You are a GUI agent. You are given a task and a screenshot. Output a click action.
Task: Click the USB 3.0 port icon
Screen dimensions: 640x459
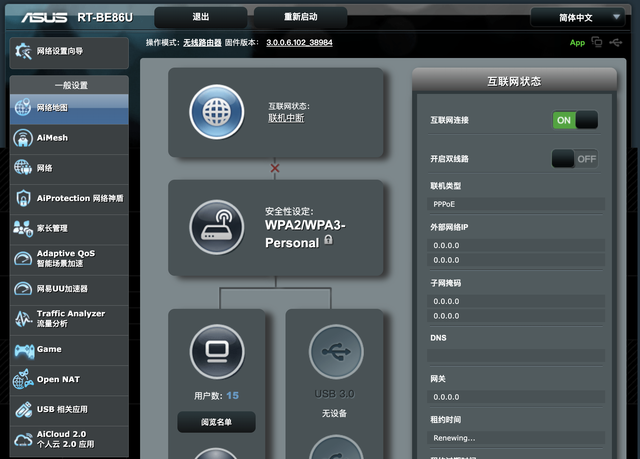click(x=336, y=352)
